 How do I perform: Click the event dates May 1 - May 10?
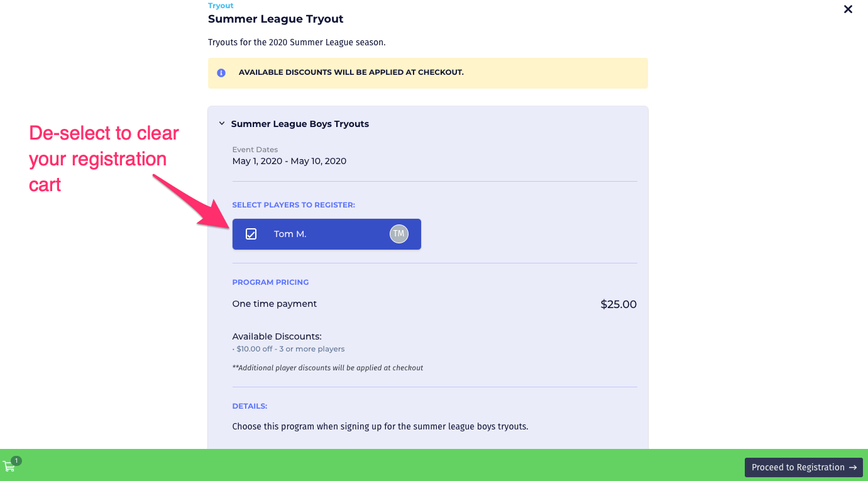[289, 161]
